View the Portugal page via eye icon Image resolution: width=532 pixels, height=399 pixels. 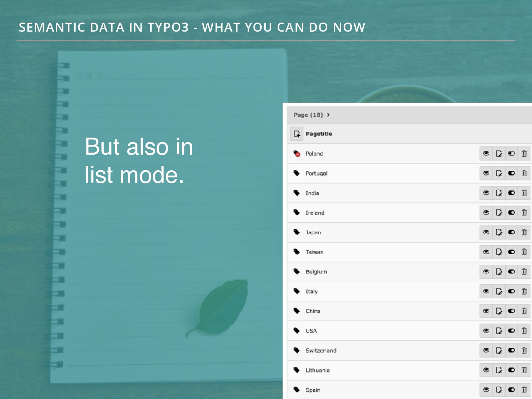coord(486,173)
